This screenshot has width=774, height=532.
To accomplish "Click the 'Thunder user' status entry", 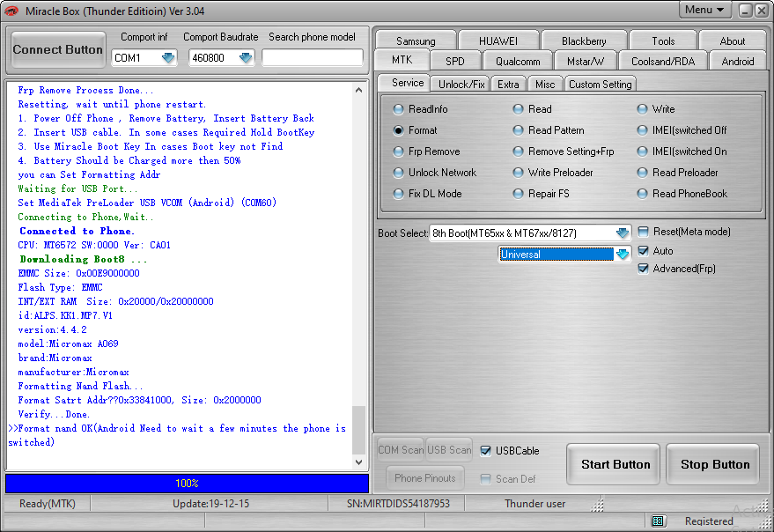I will click(x=535, y=503).
